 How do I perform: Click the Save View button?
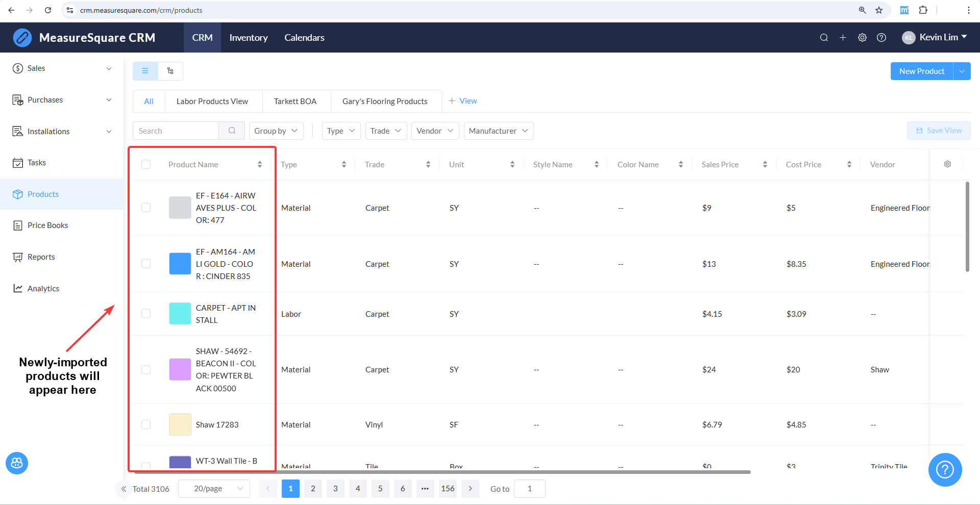click(939, 131)
